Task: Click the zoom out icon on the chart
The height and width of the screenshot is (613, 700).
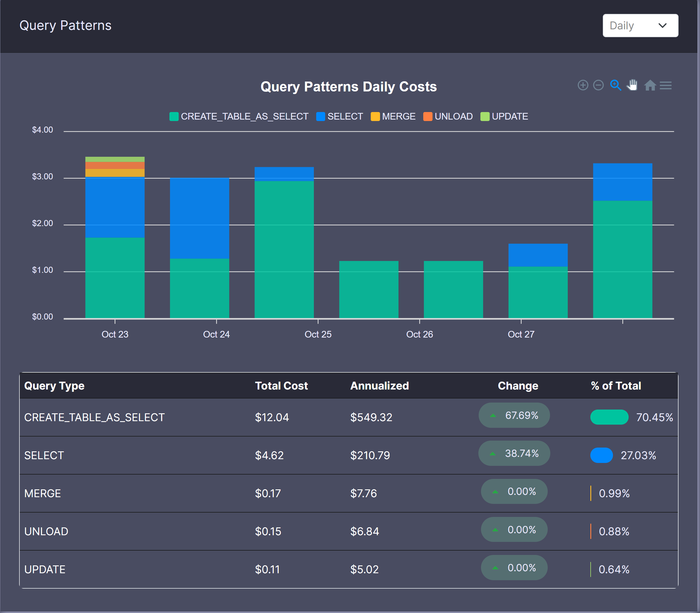Action: (598, 85)
